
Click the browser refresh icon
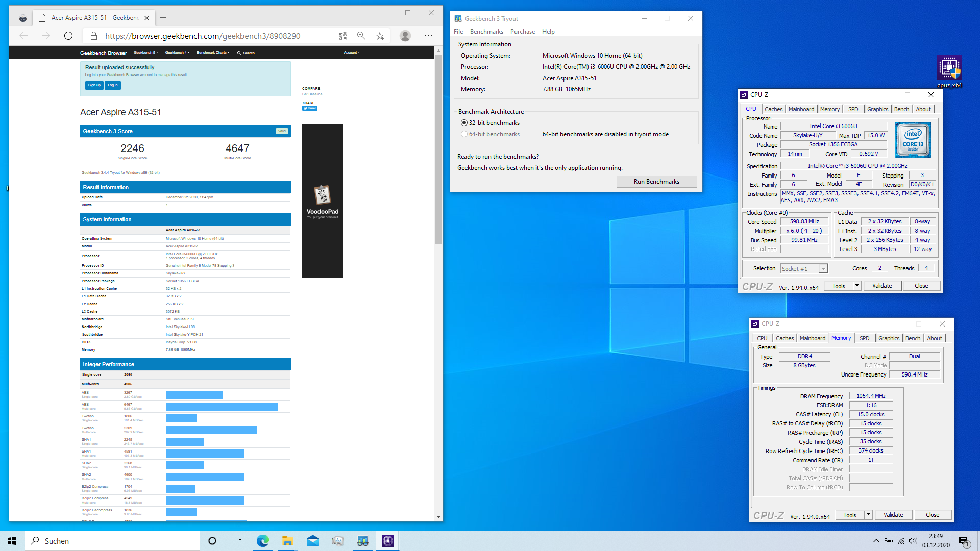click(x=68, y=36)
